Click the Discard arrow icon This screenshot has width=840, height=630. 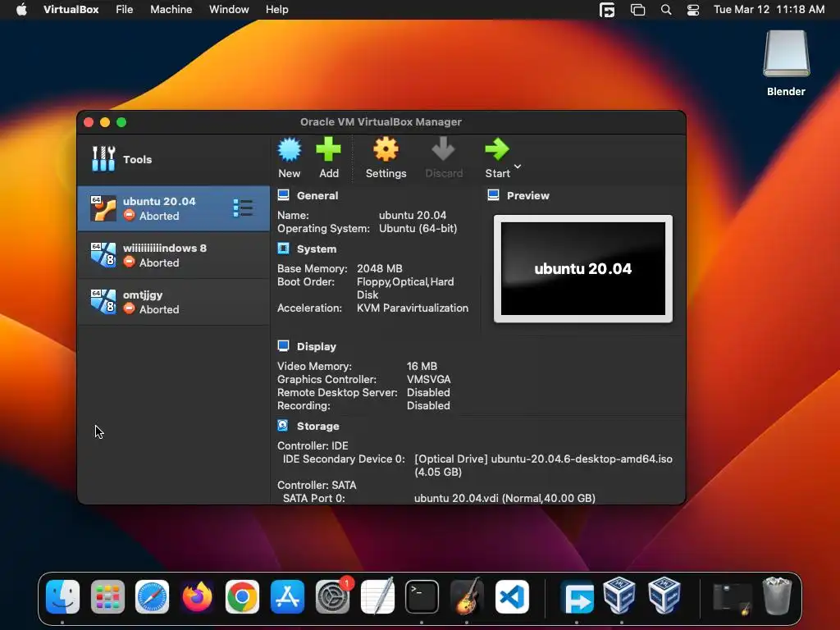pos(444,149)
